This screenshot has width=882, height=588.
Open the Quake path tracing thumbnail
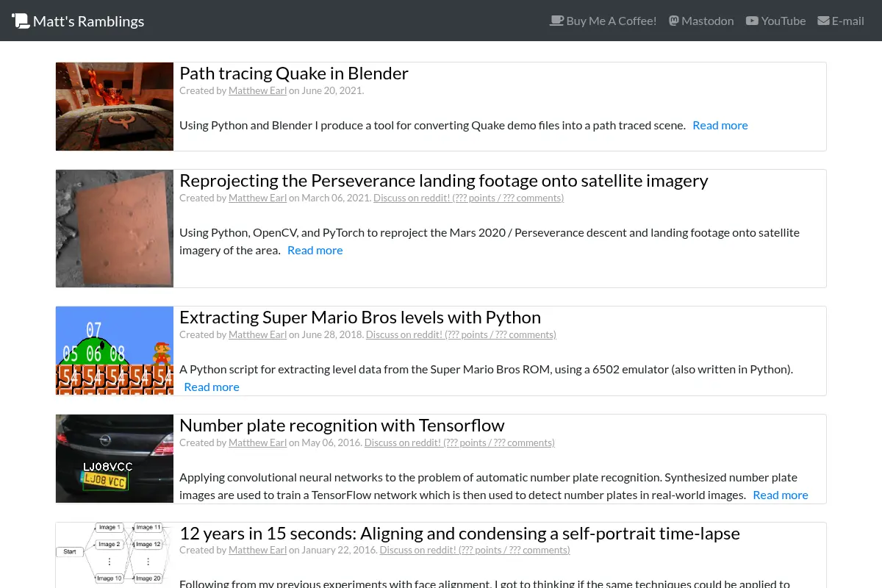115,107
